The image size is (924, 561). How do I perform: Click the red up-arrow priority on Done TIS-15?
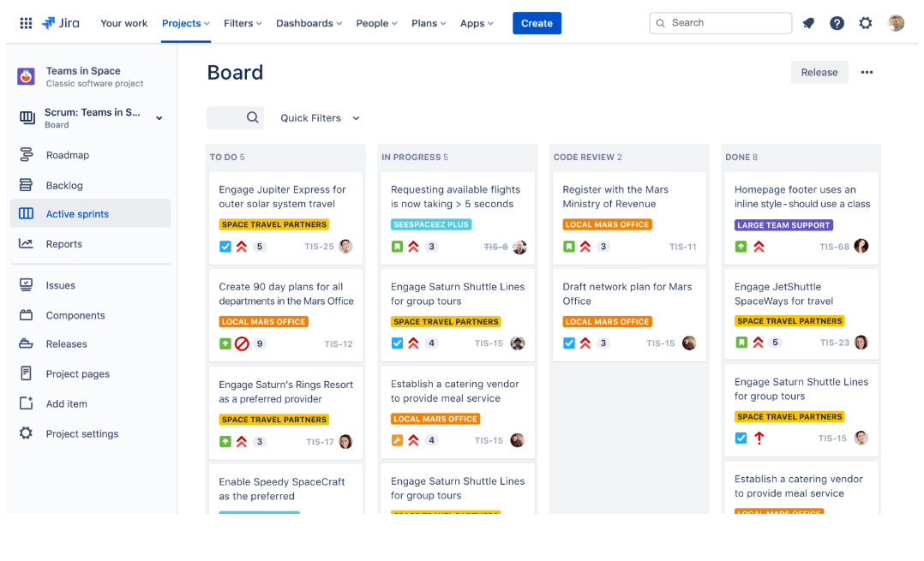pos(759,438)
